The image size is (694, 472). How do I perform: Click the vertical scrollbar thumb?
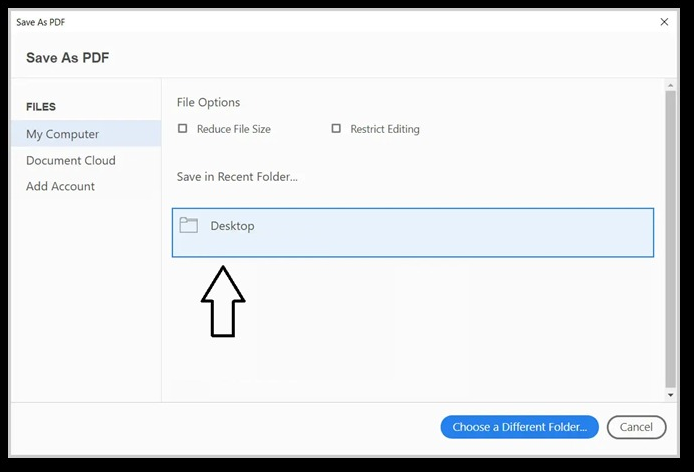click(x=670, y=240)
